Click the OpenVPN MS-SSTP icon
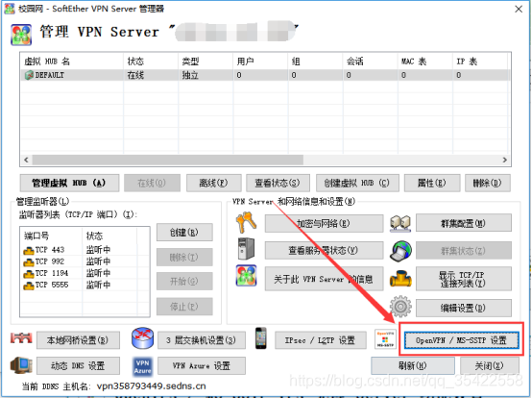 pos(385,339)
